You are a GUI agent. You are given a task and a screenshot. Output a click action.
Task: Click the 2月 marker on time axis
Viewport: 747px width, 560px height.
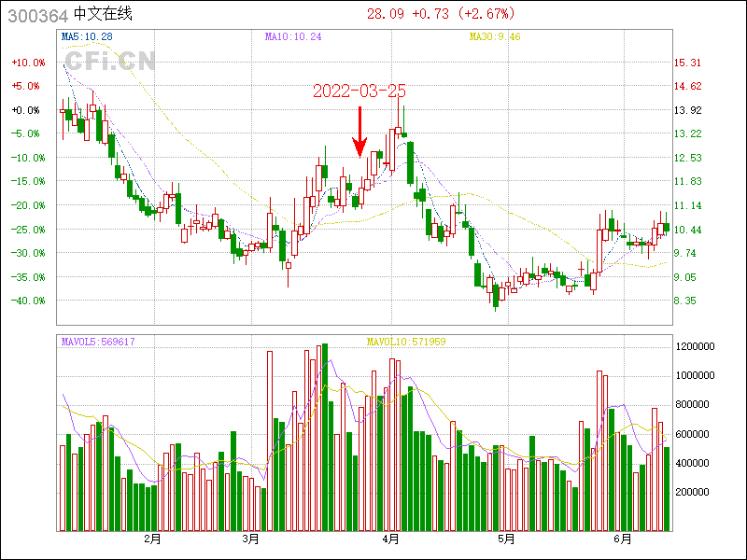[x=152, y=539]
